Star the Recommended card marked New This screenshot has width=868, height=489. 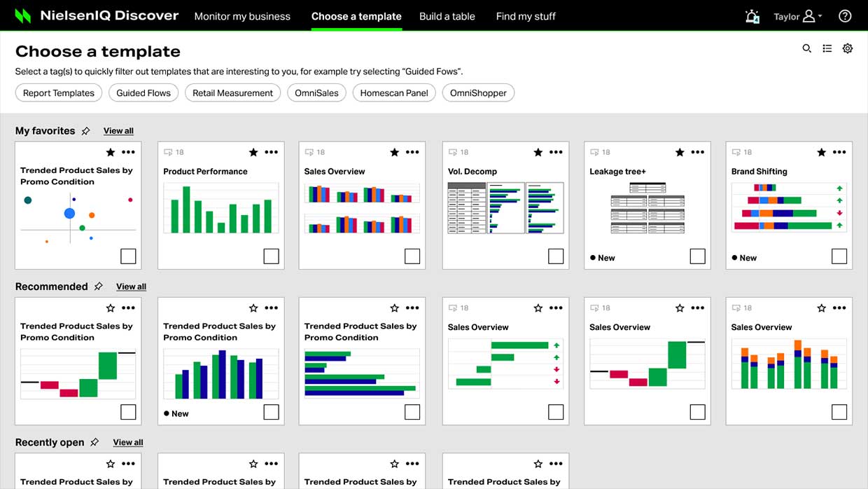(x=253, y=308)
